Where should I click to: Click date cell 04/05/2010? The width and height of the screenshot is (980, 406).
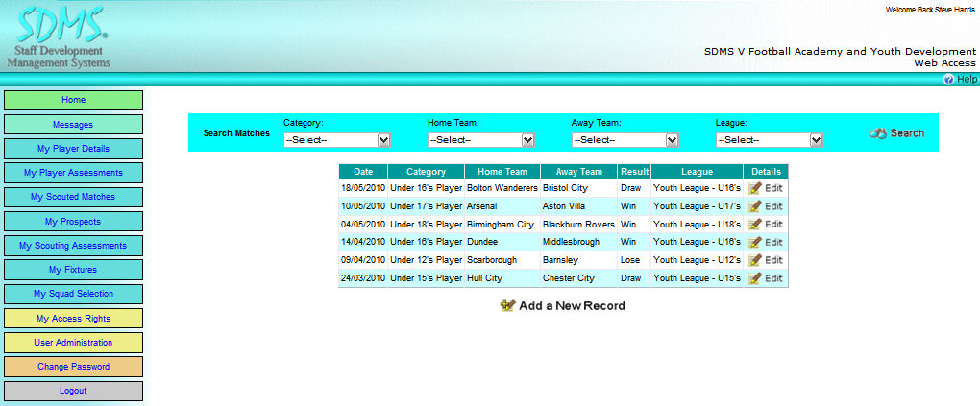(363, 225)
